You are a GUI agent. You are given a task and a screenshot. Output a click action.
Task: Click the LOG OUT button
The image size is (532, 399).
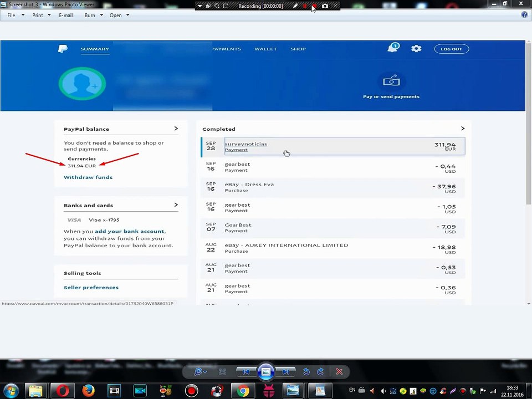click(x=452, y=49)
